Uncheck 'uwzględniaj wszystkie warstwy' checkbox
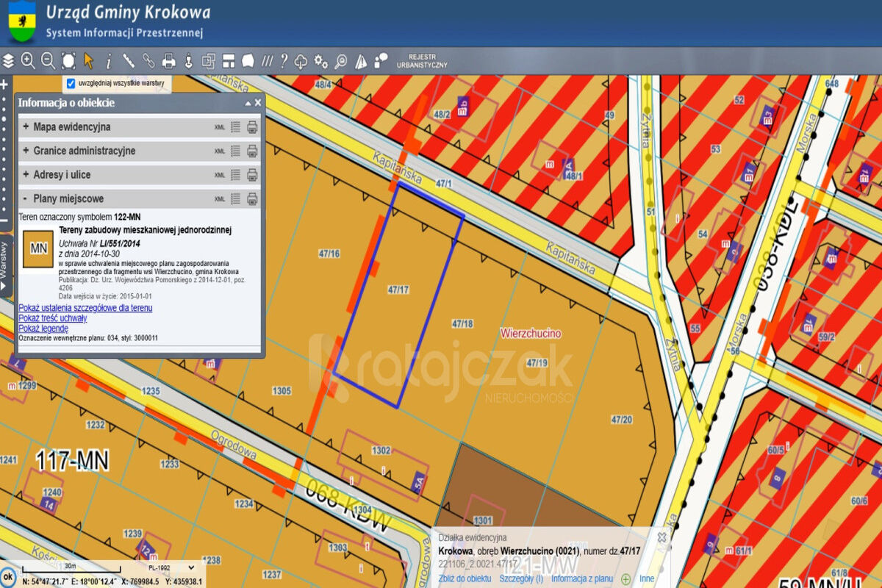The height and width of the screenshot is (588, 882). coord(71,83)
